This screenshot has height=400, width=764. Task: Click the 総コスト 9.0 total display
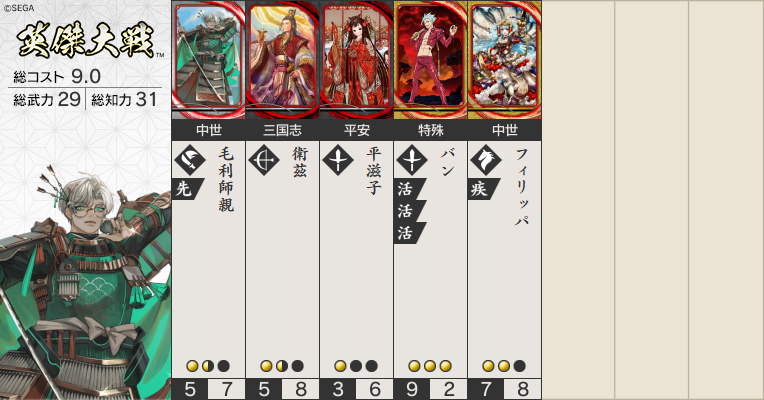pos(57,76)
